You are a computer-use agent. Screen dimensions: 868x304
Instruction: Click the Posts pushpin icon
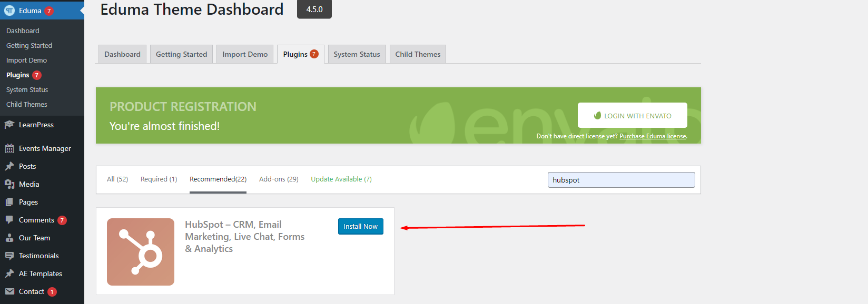[x=9, y=166]
